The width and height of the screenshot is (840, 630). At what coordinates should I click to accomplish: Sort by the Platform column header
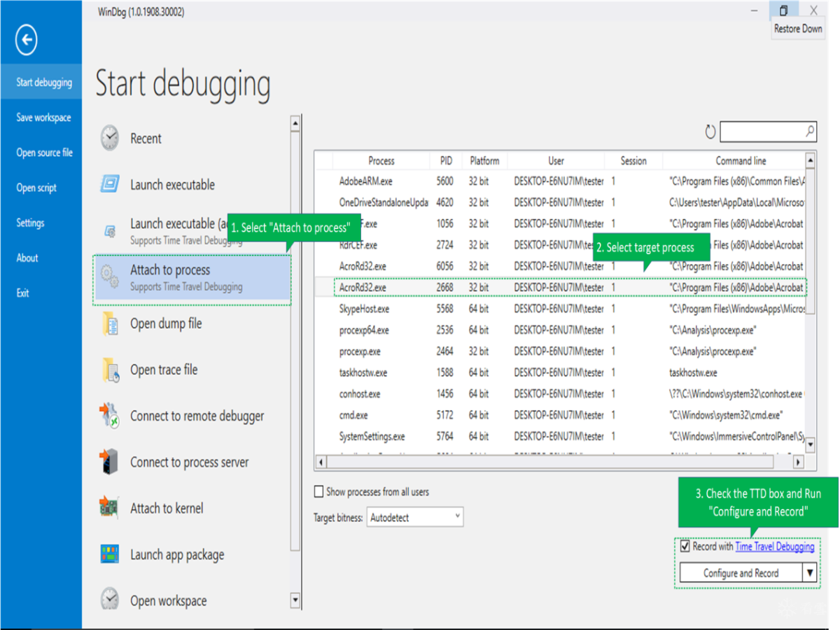point(485,161)
